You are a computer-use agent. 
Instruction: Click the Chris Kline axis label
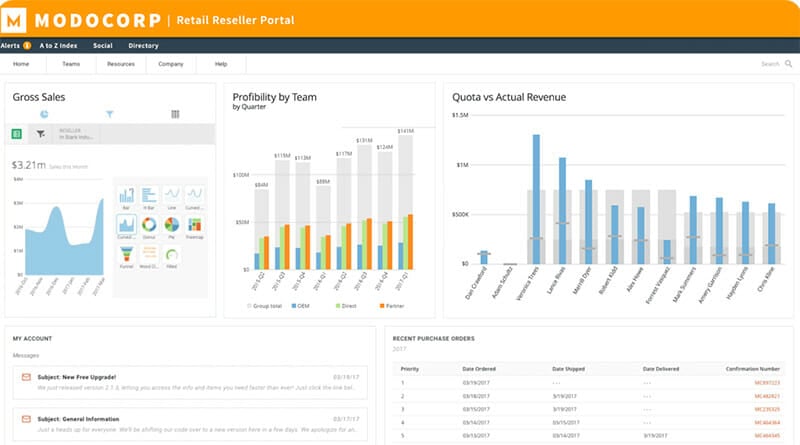point(766,280)
